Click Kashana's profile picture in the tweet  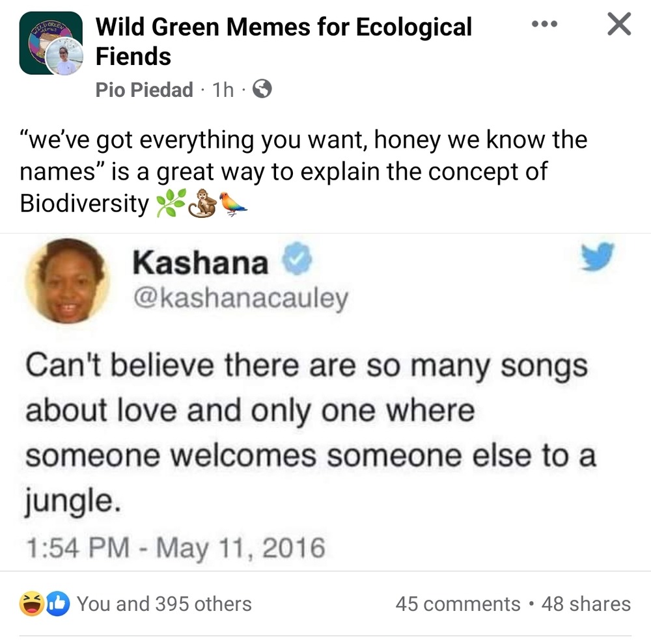tap(67, 280)
